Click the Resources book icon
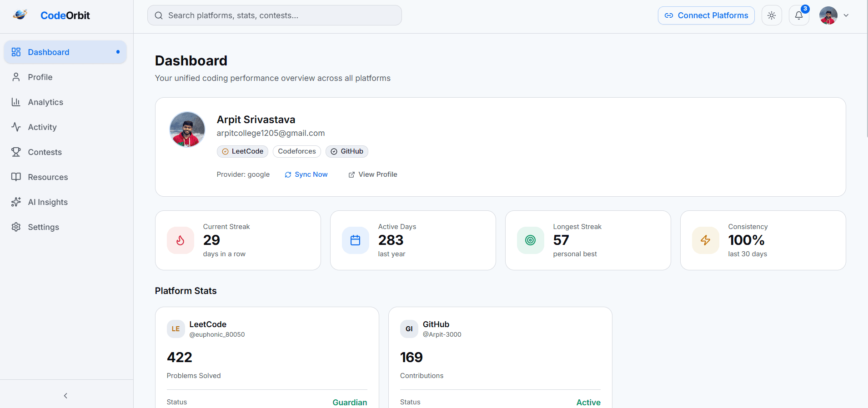Viewport: 868px width, 408px height. click(x=16, y=177)
